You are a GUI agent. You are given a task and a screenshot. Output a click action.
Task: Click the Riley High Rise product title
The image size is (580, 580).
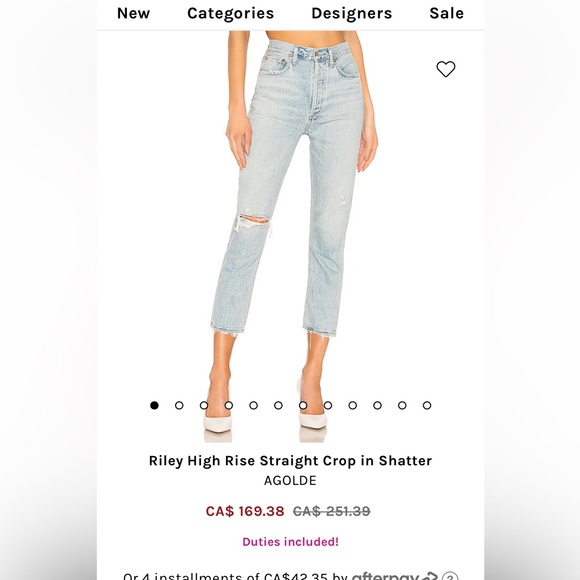(290, 461)
